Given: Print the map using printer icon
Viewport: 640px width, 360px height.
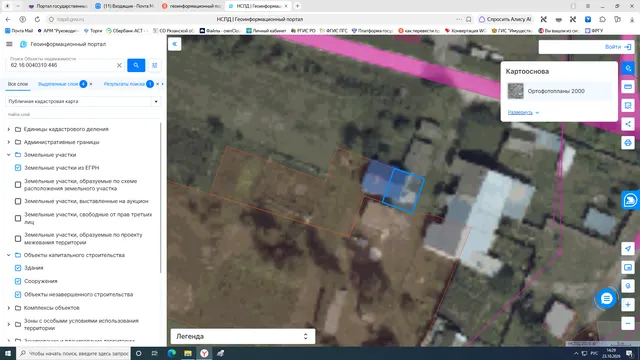Looking at the screenshot, I should tap(628, 143).
